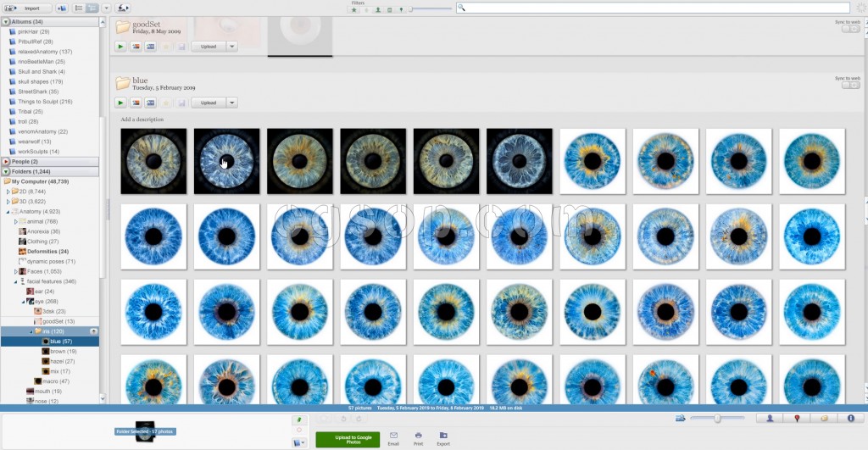Screen dimensions: 868x450
Task: Show the People panel
Action: 770,419
